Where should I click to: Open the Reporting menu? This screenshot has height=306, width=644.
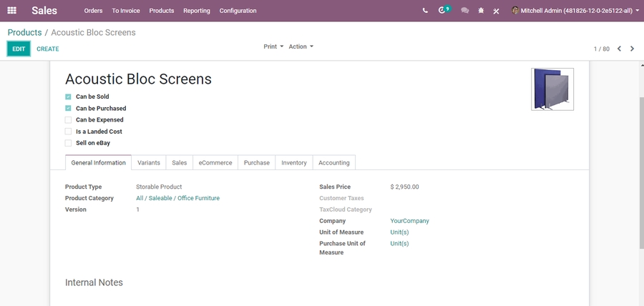coord(196,11)
